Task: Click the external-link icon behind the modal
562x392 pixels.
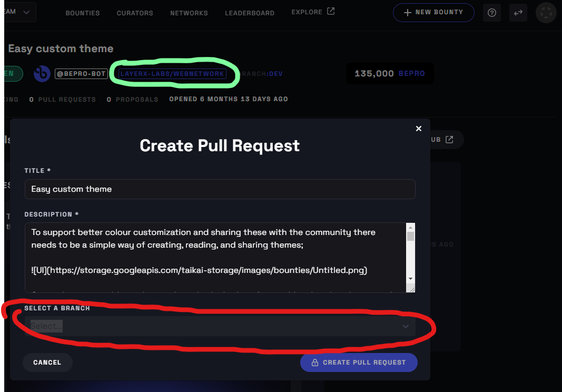Action: (x=449, y=140)
